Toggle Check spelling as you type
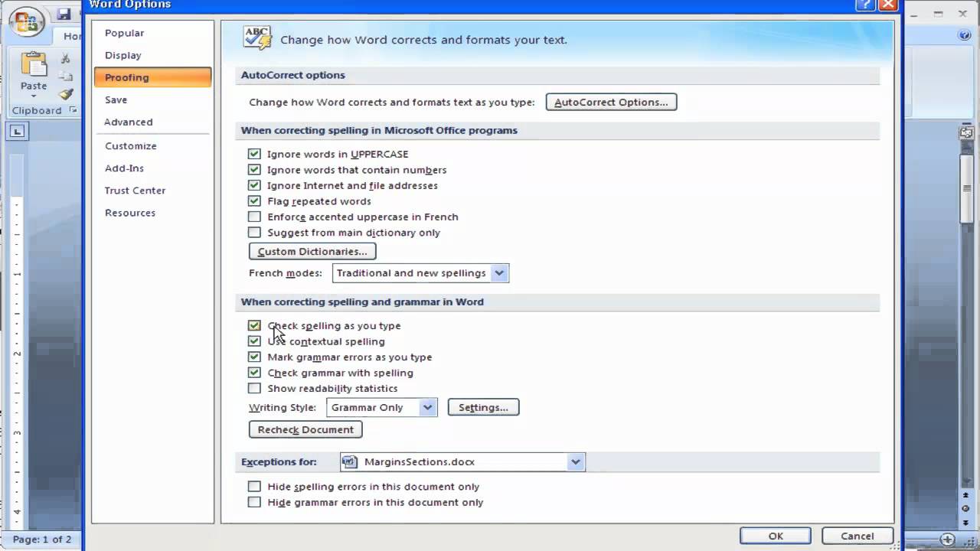 tap(254, 325)
